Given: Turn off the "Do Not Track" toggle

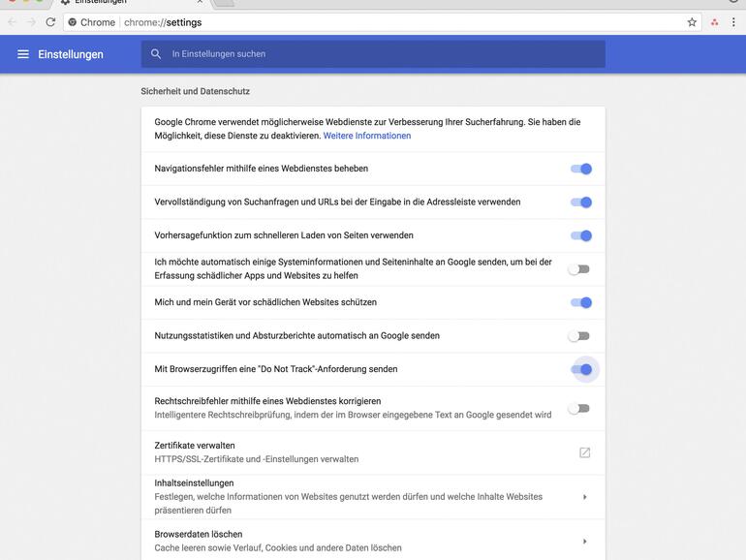Looking at the screenshot, I should point(581,369).
